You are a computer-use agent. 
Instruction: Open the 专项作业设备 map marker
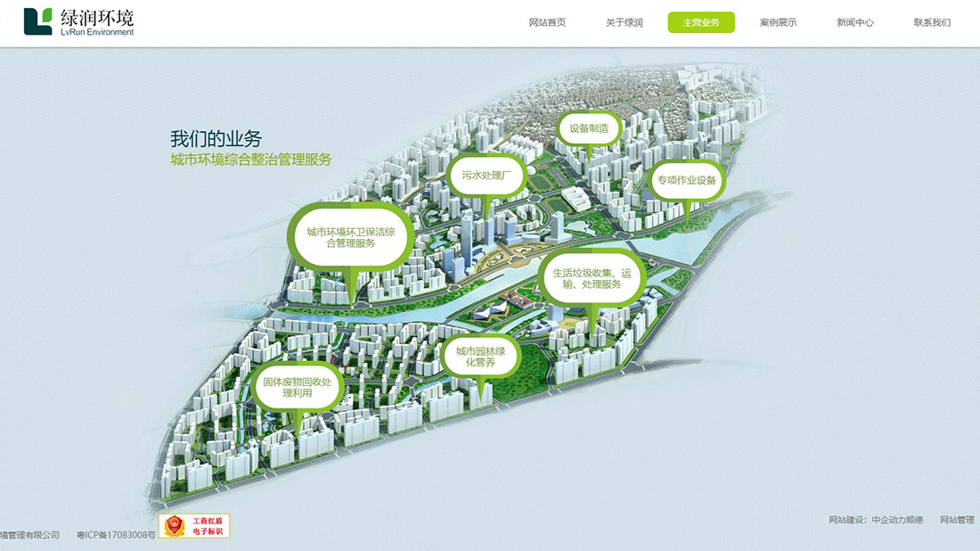coord(686,180)
